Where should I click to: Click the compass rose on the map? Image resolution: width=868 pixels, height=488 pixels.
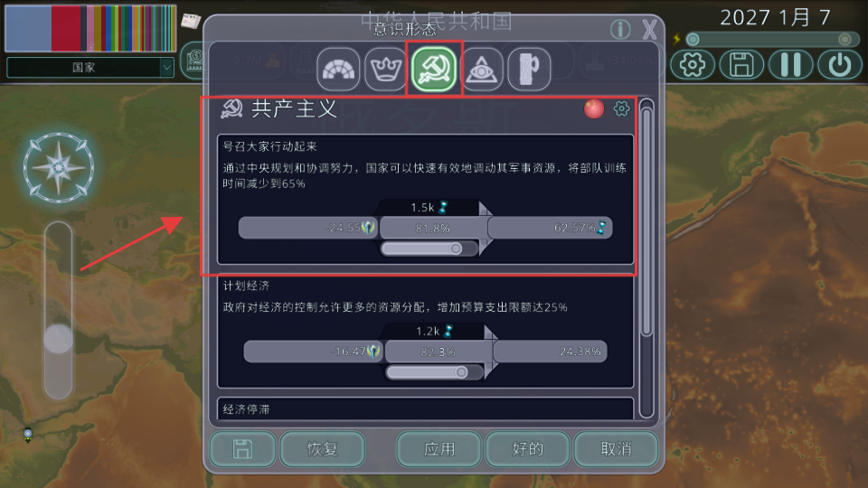point(58,167)
